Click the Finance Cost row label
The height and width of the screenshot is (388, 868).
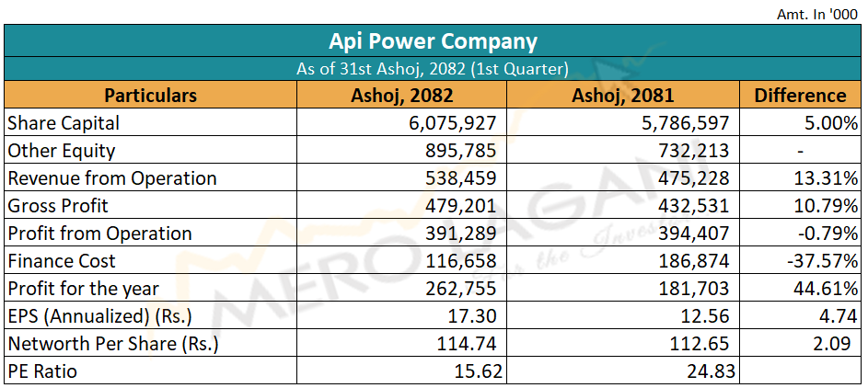[x=63, y=260]
